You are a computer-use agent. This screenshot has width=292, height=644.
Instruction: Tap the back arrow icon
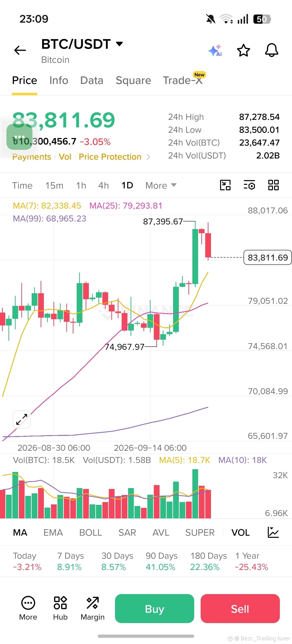tap(20, 50)
